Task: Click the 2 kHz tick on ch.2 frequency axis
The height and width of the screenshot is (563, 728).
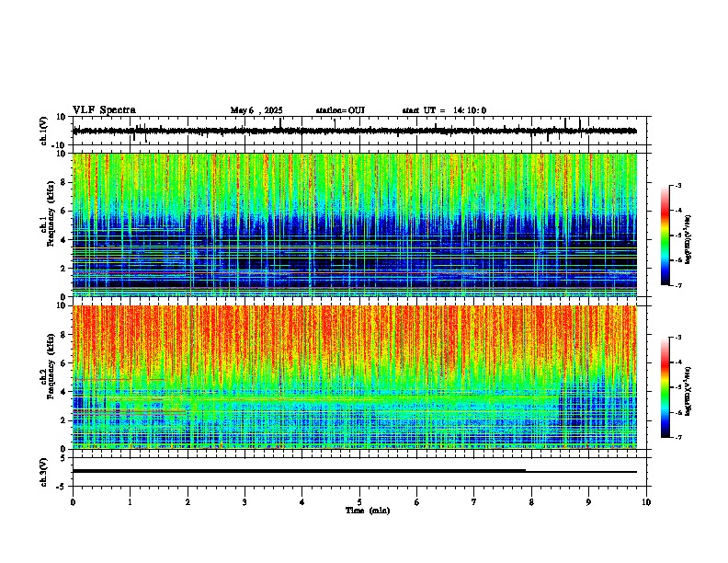Action: [x=64, y=420]
